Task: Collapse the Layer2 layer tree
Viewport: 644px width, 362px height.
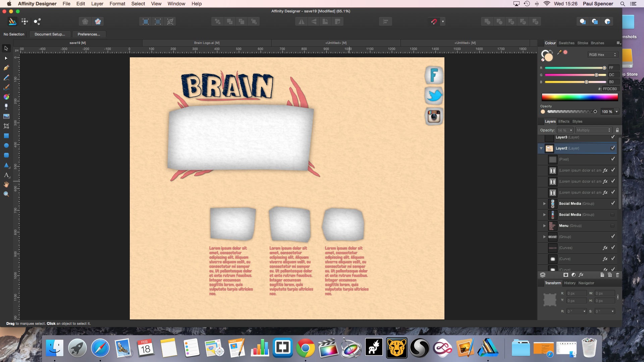Action: (x=541, y=148)
